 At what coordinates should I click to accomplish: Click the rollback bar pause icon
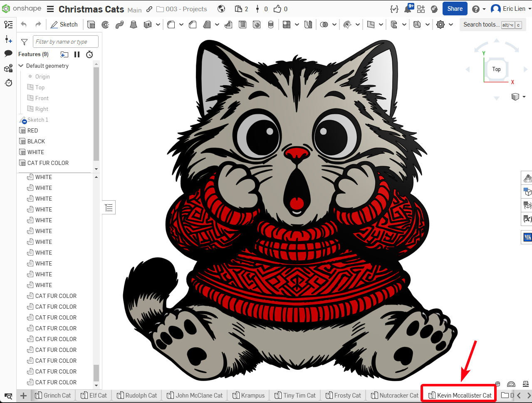point(77,54)
